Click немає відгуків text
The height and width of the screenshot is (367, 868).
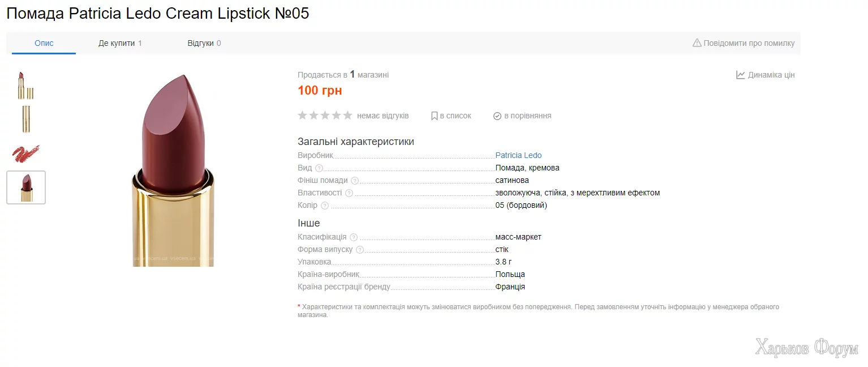pyautogui.click(x=383, y=116)
